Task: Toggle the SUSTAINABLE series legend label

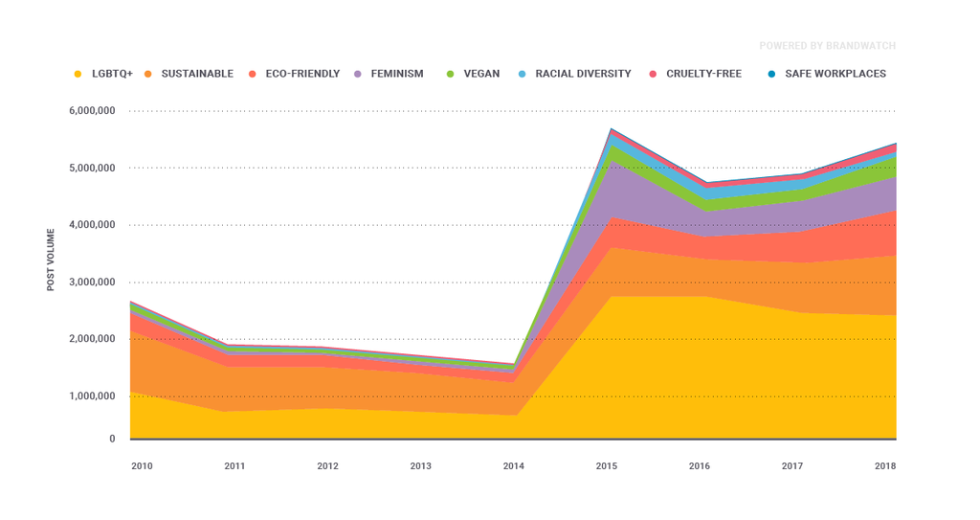Action: click(196, 74)
